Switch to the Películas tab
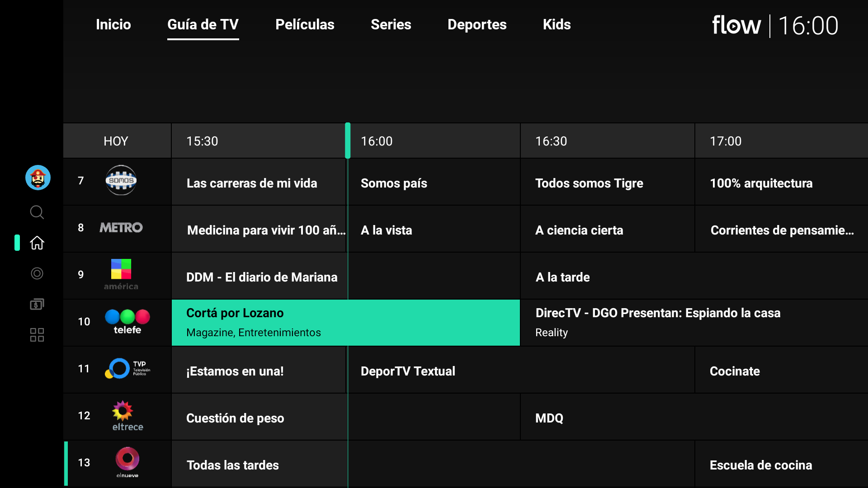The height and width of the screenshot is (488, 868). [305, 24]
